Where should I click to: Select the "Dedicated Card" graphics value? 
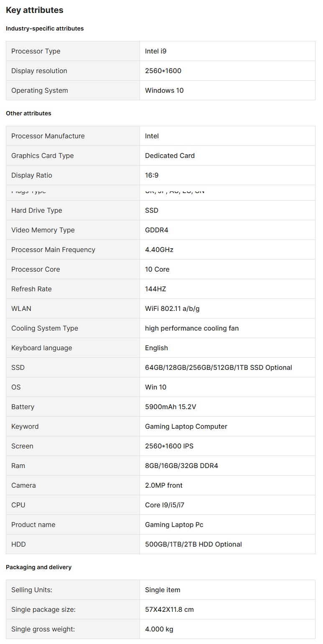coord(170,155)
